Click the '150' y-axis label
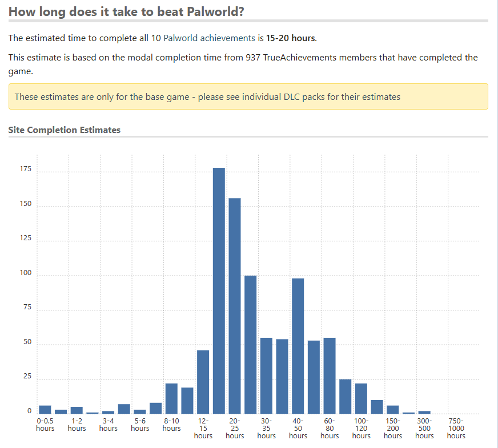 [26, 204]
